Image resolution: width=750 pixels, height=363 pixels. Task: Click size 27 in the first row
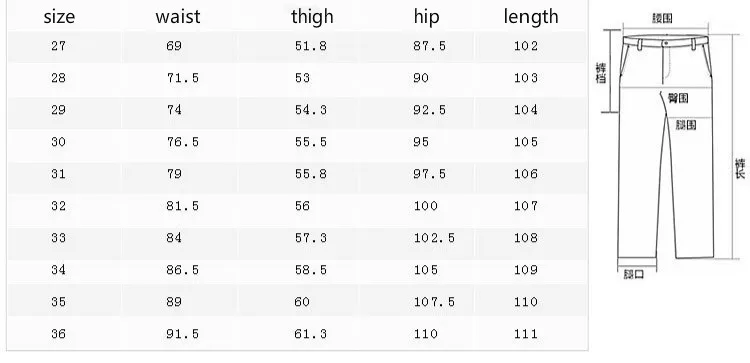click(58, 46)
